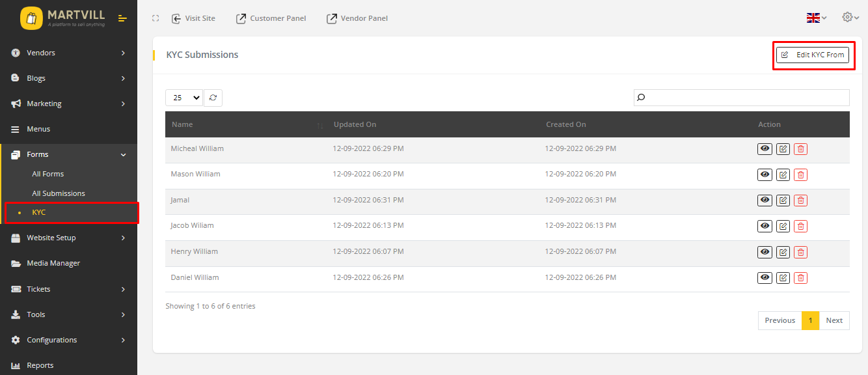Click the fullscreen toggle icon
The height and width of the screenshot is (375, 868).
156,18
